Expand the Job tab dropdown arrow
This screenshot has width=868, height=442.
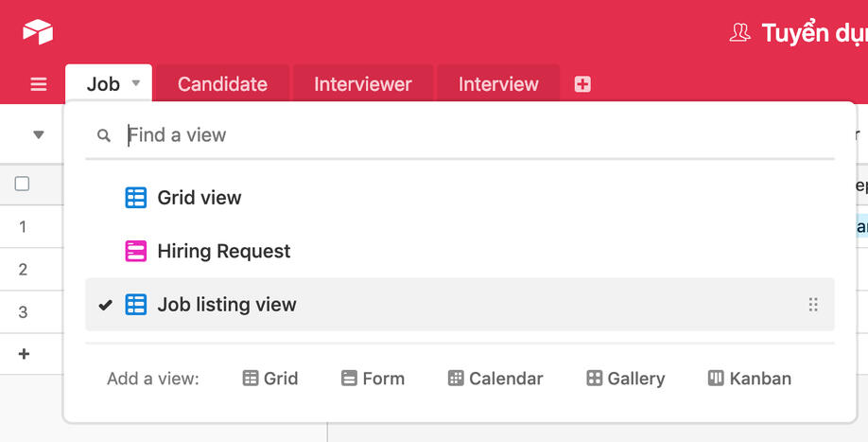point(136,83)
